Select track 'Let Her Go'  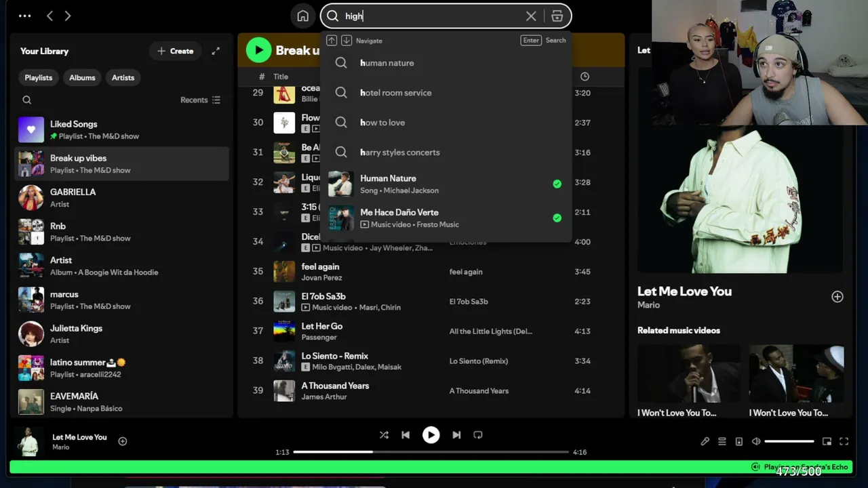322,326
